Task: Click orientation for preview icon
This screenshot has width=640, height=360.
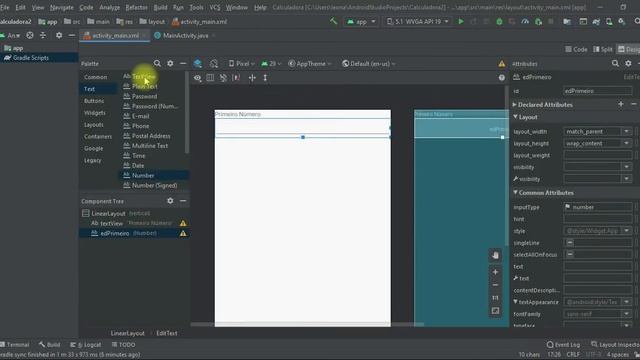Action: click(214, 64)
